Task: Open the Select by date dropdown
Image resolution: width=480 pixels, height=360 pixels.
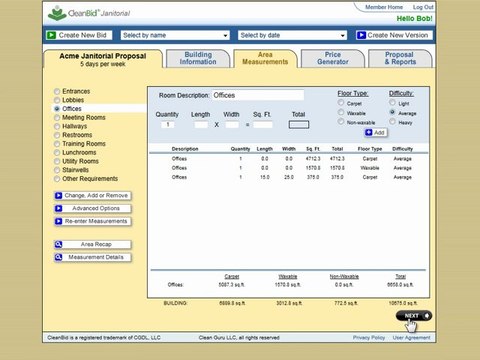Action: pos(292,35)
